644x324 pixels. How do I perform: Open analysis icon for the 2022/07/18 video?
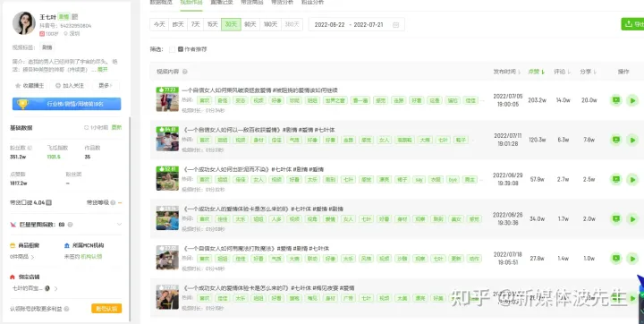coord(615,258)
